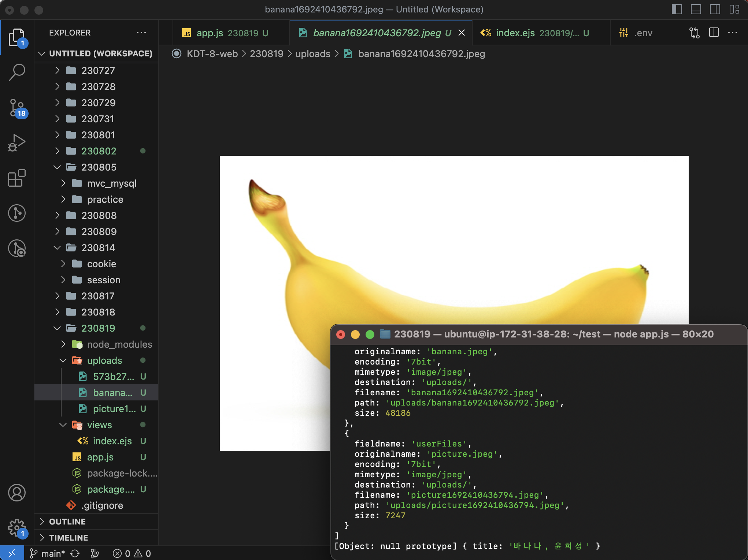Open the GitLens inspect activity icon
The height and width of the screenshot is (560, 748).
pos(17,248)
